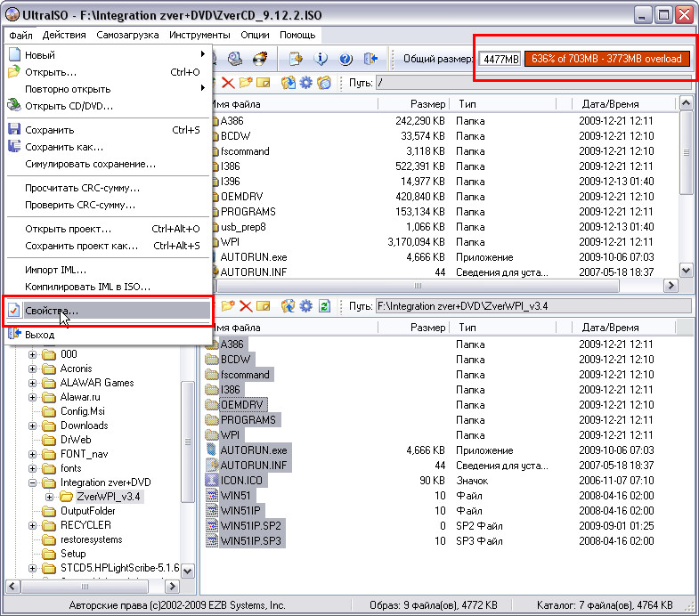Viewport: 699px width, 616px height.
Task: Click the ICON.ICO file icon in the local list
Action: point(211,480)
